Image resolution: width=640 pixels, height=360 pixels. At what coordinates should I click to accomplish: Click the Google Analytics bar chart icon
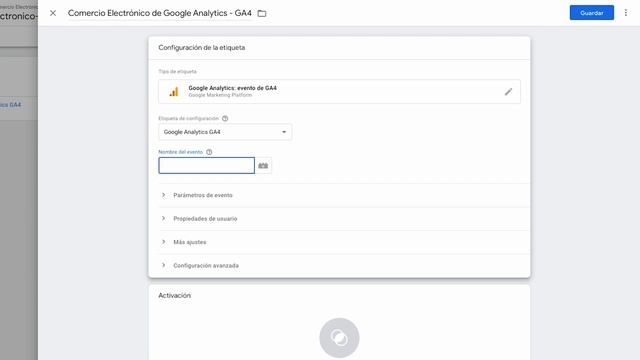tap(174, 92)
